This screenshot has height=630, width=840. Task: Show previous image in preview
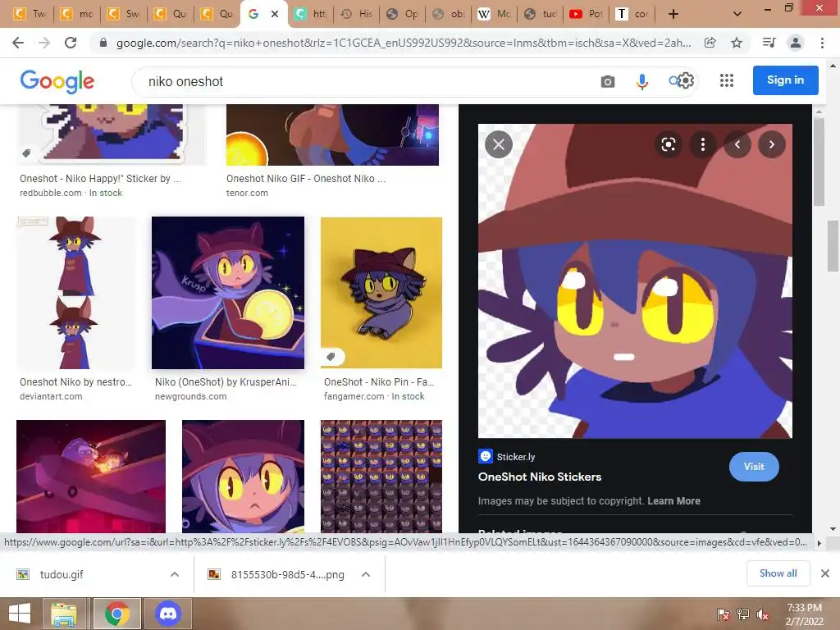(x=737, y=144)
